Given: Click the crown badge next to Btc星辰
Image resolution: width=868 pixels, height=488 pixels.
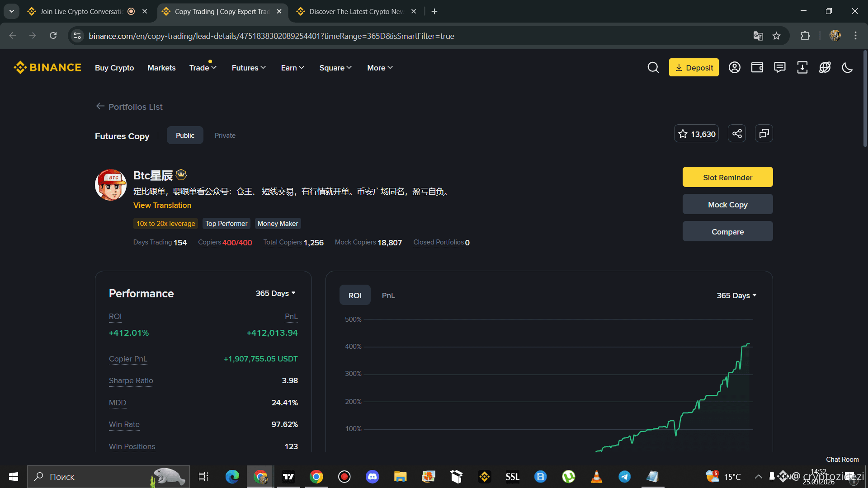Looking at the screenshot, I should pyautogui.click(x=181, y=174).
